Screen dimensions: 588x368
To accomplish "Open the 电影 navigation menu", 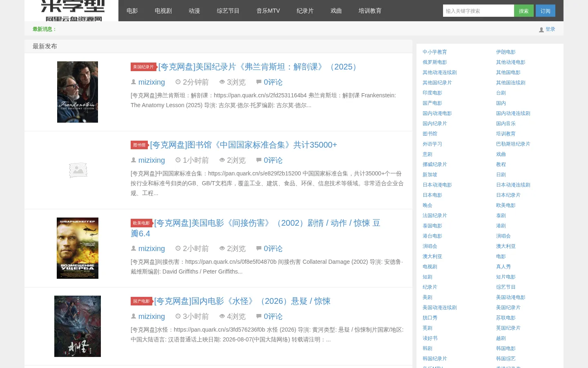I will [x=132, y=11].
